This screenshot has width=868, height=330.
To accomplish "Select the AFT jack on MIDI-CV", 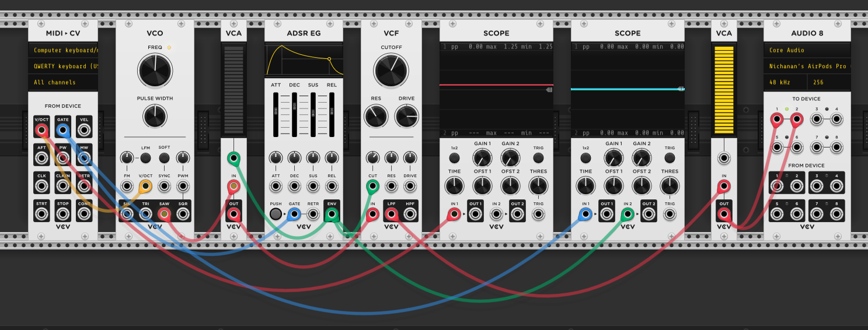I will 41,158.
